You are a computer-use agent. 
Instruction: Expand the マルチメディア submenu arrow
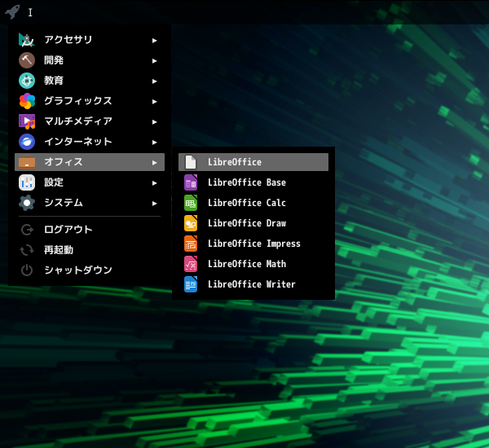(154, 122)
